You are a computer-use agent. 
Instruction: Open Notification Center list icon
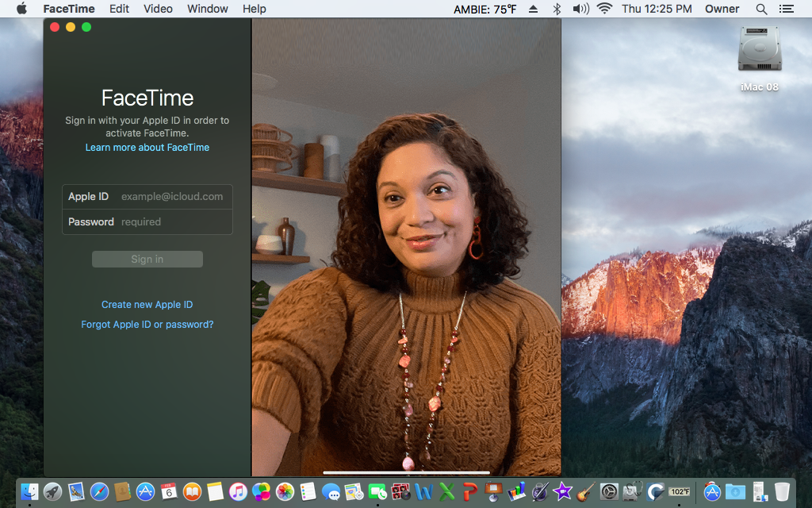click(786, 9)
